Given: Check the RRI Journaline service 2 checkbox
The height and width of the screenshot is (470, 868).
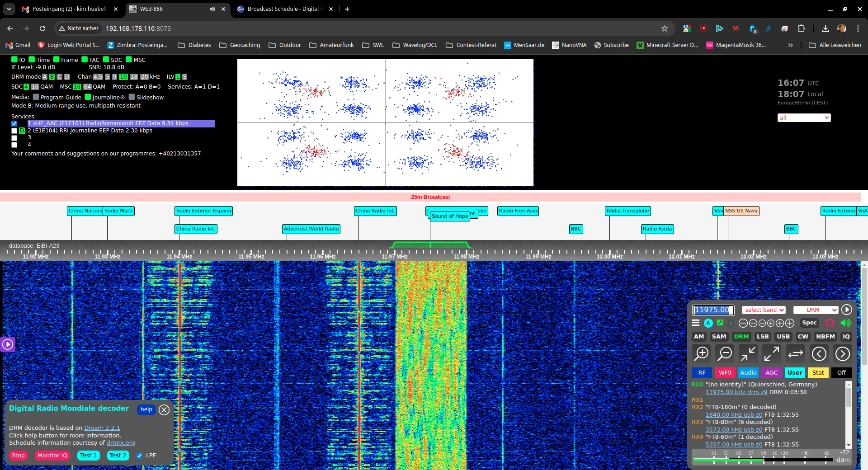Looking at the screenshot, I should point(14,131).
